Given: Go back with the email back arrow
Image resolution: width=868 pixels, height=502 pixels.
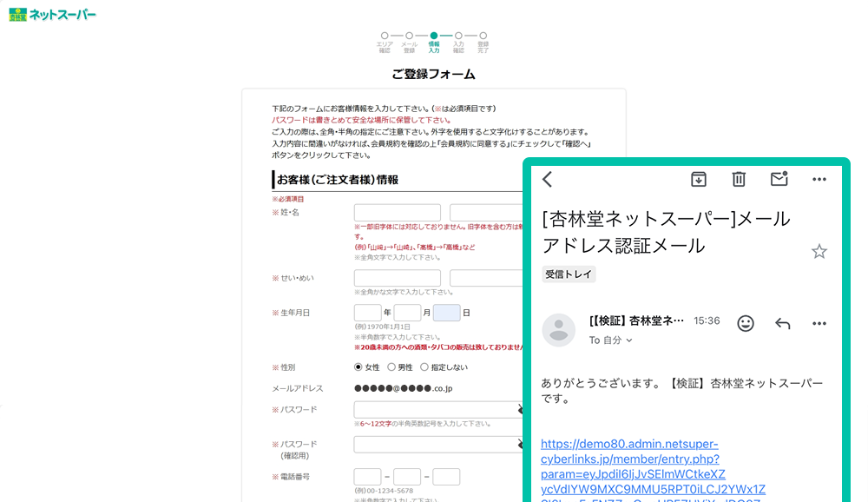Looking at the screenshot, I should pyautogui.click(x=548, y=179).
